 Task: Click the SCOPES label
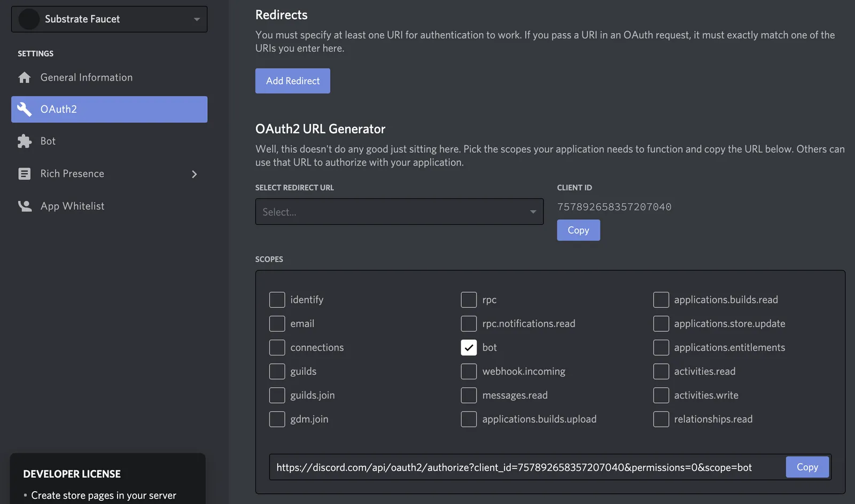tap(269, 259)
